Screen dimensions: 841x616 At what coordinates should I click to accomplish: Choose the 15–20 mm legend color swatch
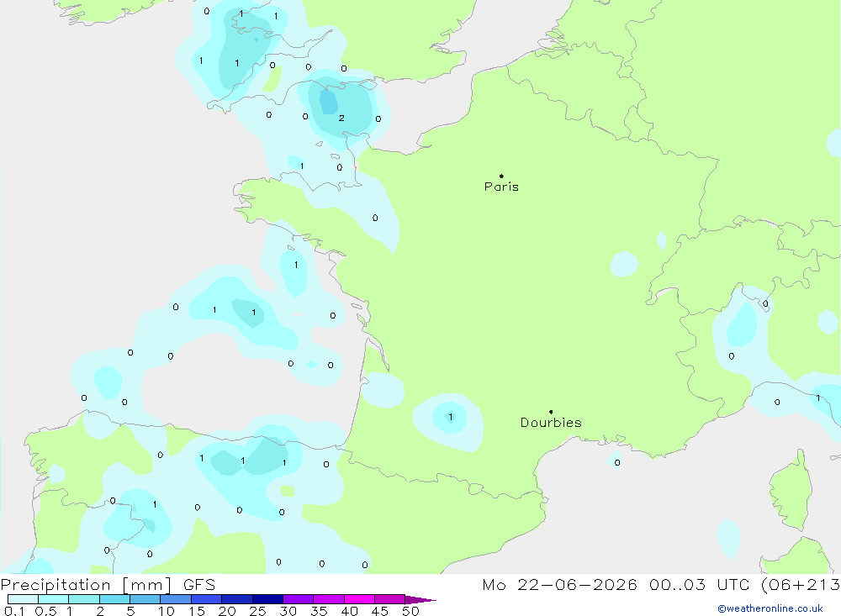point(207,599)
